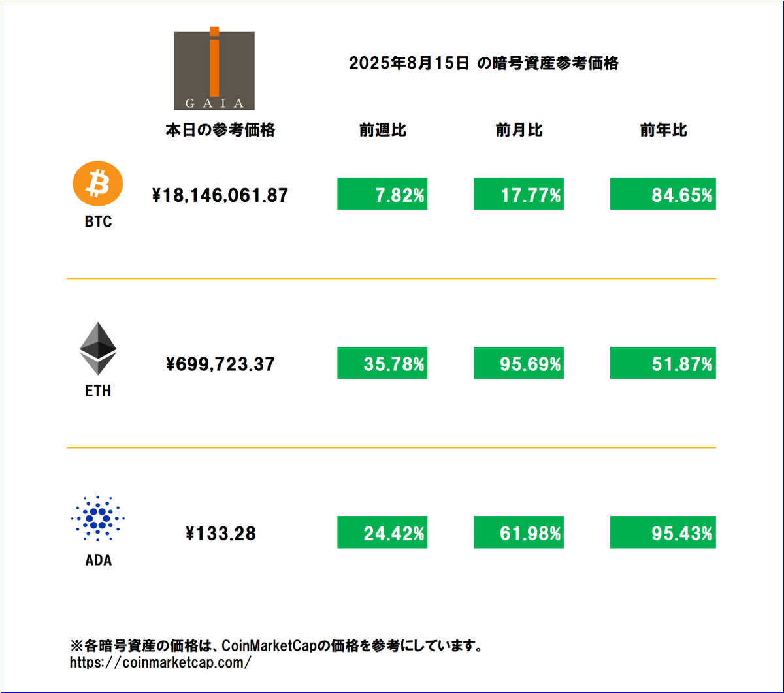Click the orange Bitcoin logo icon
784x693 pixels.
click(x=98, y=185)
